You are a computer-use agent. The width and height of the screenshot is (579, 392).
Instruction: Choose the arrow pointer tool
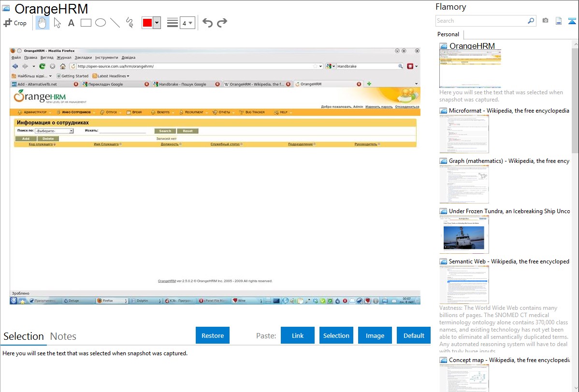point(57,23)
